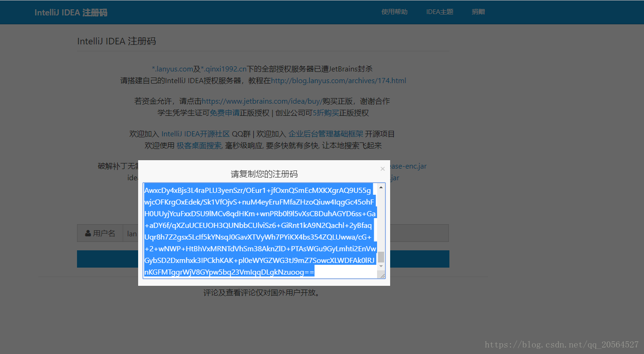Open the *.qinxi1992.cn link
The width and height of the screenshot is (644, 354).
(224, 69)
